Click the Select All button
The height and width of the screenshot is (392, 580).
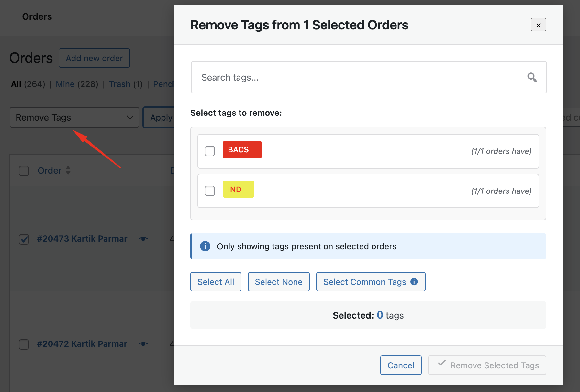[216, 282]
